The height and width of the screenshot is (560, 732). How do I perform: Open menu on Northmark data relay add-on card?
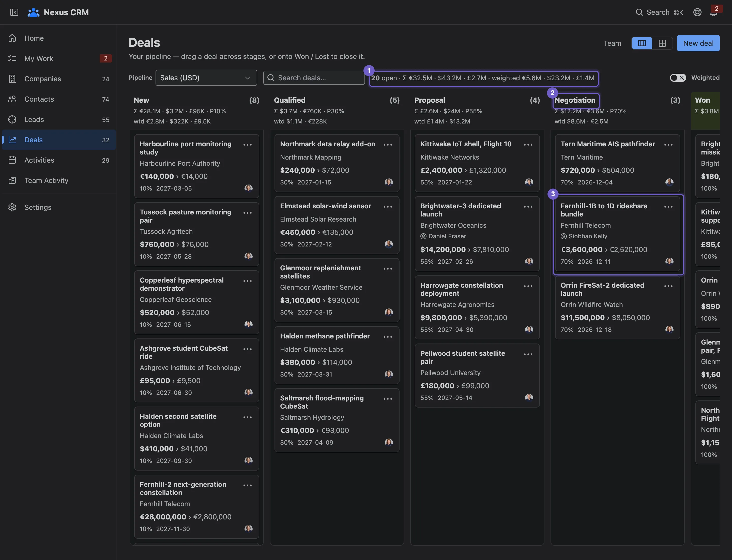(388, 145)
